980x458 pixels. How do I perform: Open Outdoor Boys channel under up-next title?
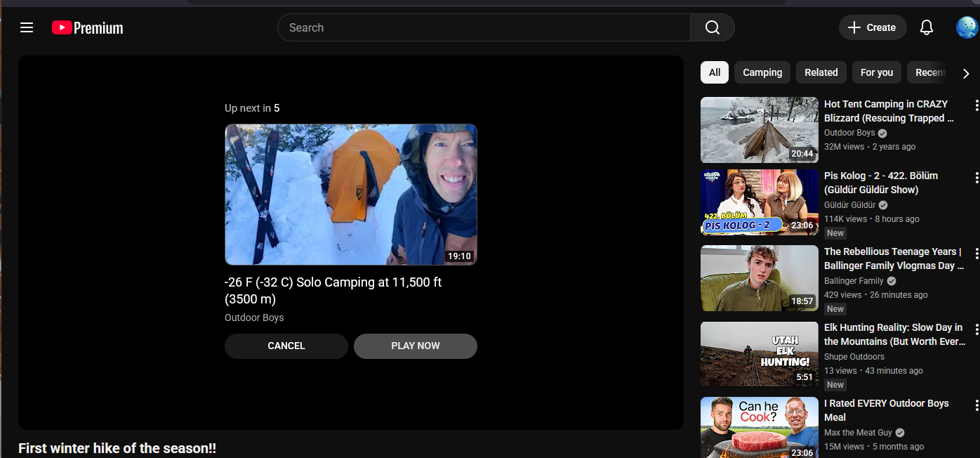(254, 318)
